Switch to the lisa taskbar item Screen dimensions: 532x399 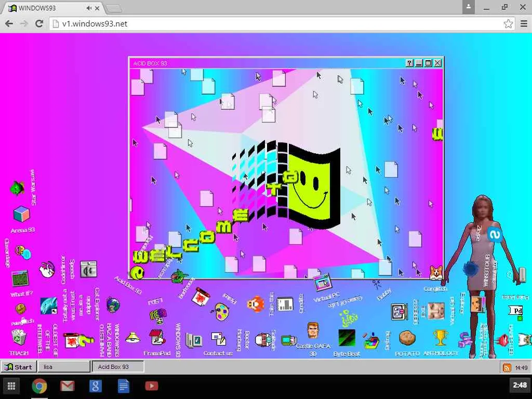click(64, 367)
